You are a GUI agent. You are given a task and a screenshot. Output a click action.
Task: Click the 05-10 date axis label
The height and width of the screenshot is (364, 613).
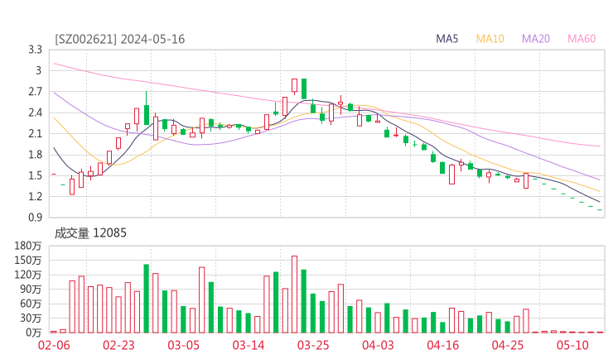572,345
